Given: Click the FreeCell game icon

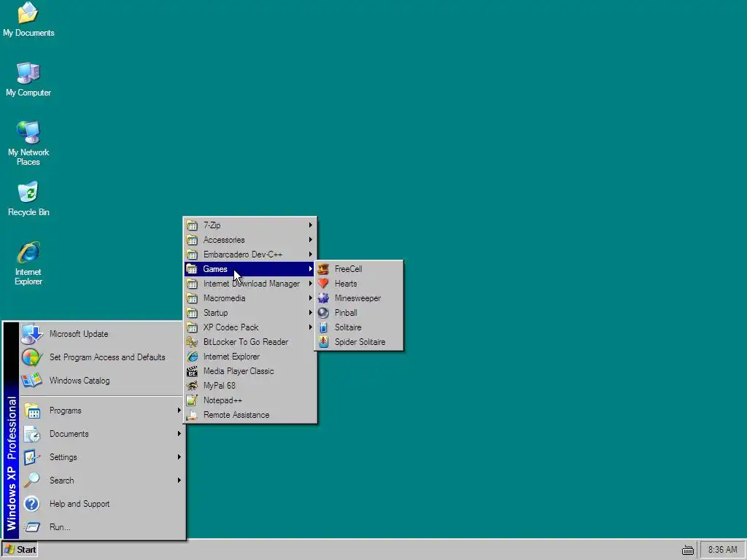Looking at the screenshot, I should [323, 269].
